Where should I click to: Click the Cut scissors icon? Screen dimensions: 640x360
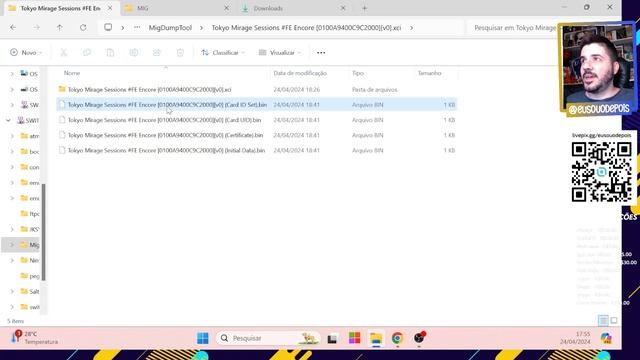click(63, 53)
